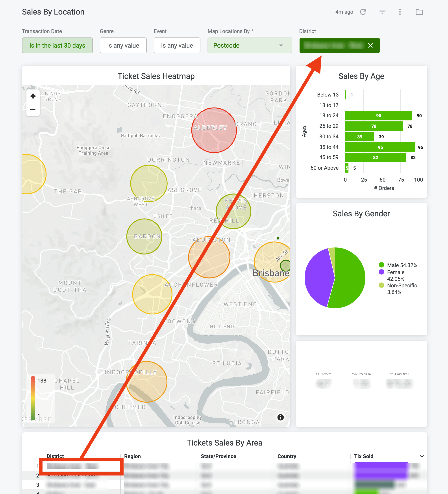Zoom out on the heatmap map
The image size is (448, 494).
click(33, 109)
